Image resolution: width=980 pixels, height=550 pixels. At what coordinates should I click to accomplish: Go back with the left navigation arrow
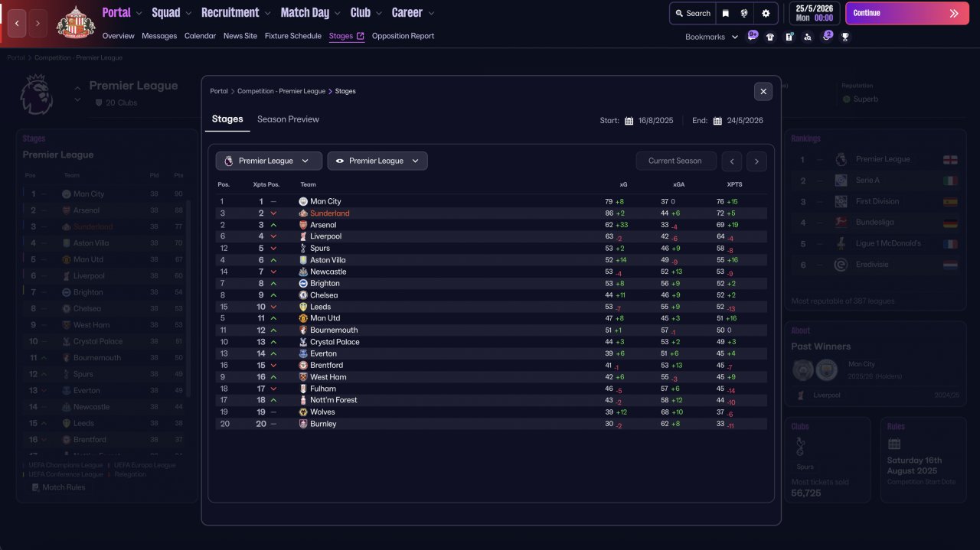pos(17,23)
